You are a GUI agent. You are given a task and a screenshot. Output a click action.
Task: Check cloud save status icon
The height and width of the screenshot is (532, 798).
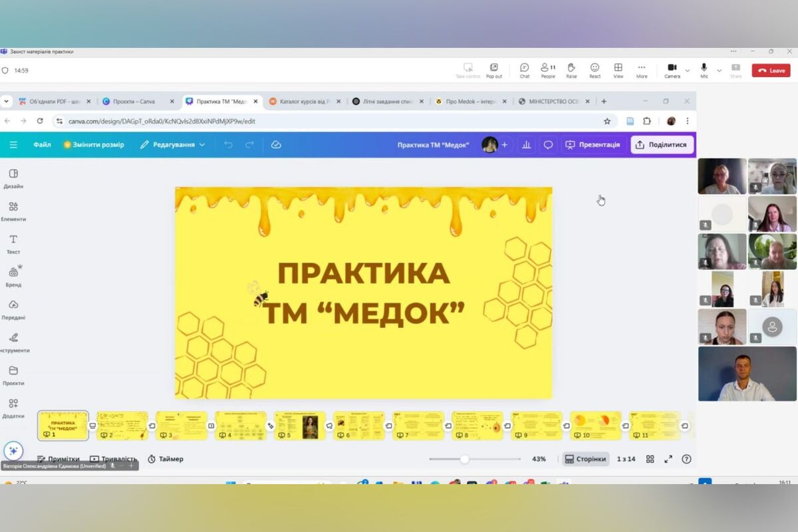coord(276,144)
